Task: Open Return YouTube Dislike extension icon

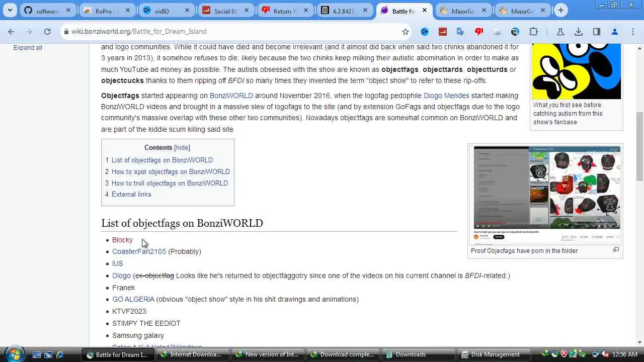Action: [478, 31]
